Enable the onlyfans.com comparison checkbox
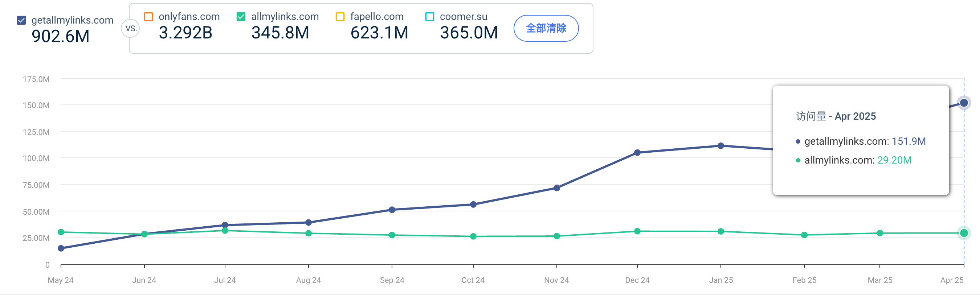This screenshot has width=980, height=301. (x=148, y=17)
